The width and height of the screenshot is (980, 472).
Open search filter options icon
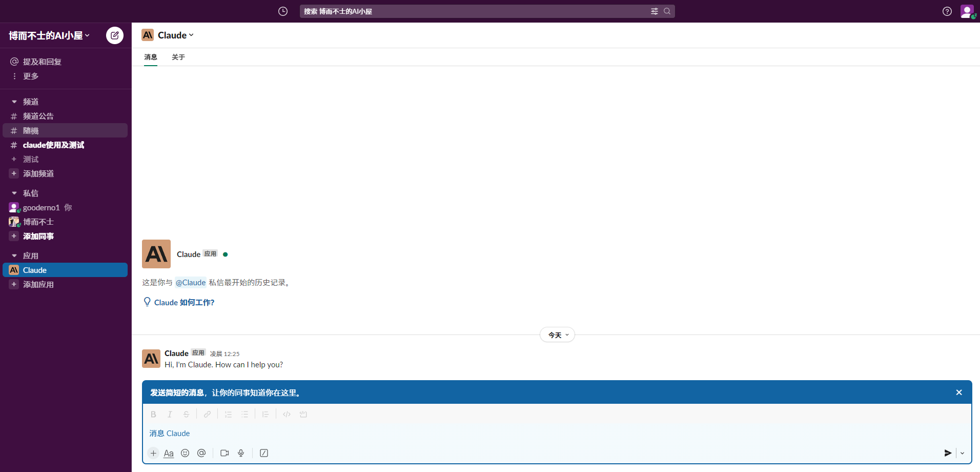tap(655, 11)
